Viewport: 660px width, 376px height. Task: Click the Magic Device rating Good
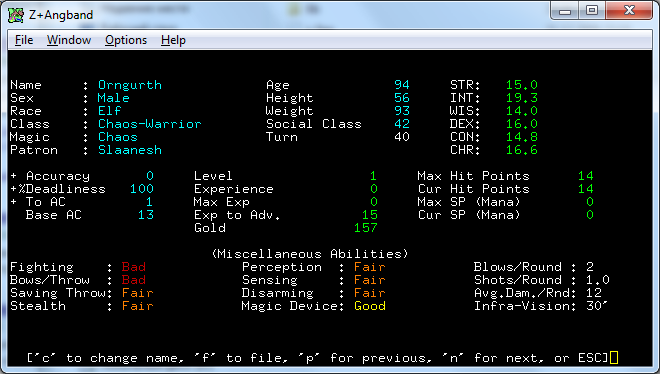pos(370,306)
